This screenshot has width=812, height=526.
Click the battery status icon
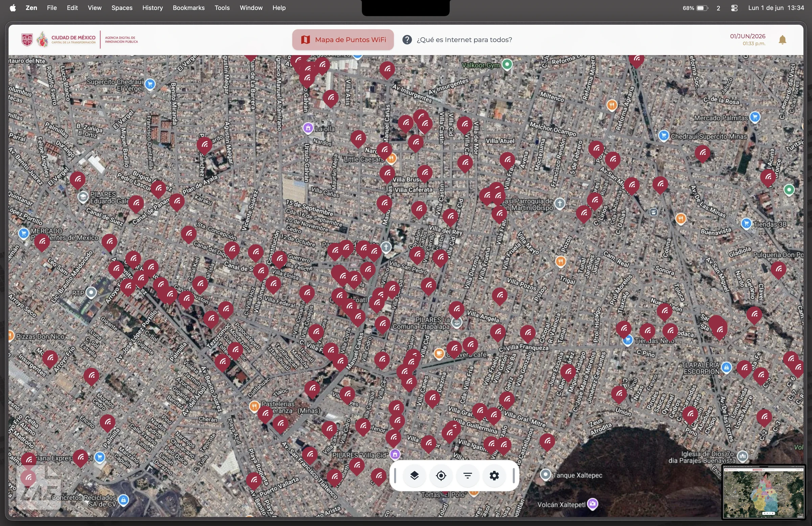click(x=702, y=8)
